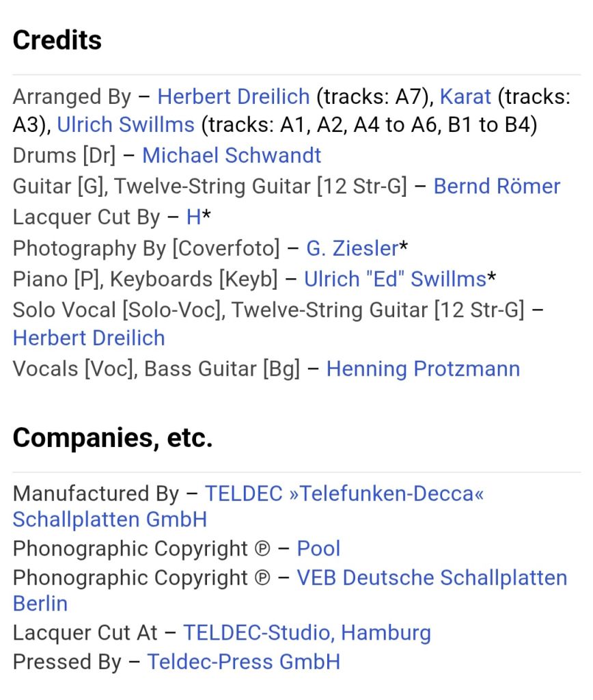Open TELDEC-Studio, Hamburg link
This screenshot has height=700, width=593.
click(x=307, y=633)
